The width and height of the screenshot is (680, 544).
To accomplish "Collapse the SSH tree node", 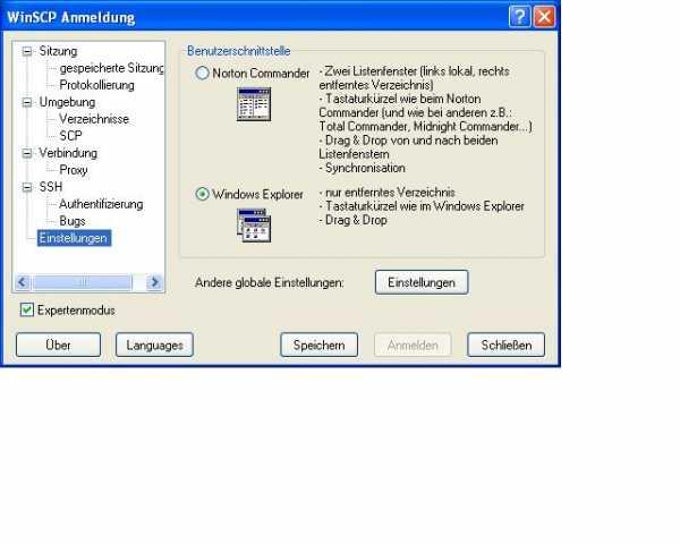I will (27, 187).
